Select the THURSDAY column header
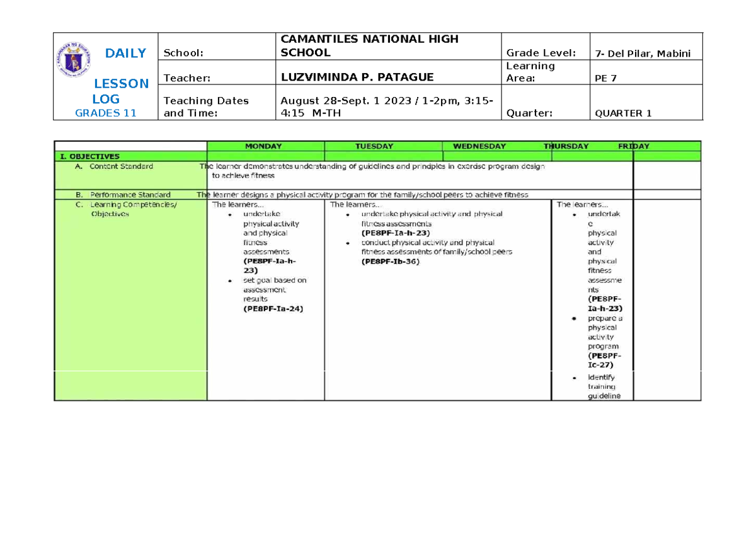756x535 pixels. point(566,146)
